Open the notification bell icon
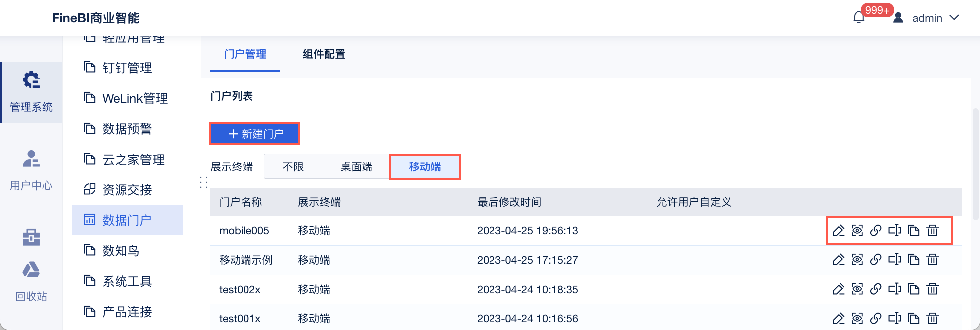Screen dimensions: 980x330 (x=859, y=18)
